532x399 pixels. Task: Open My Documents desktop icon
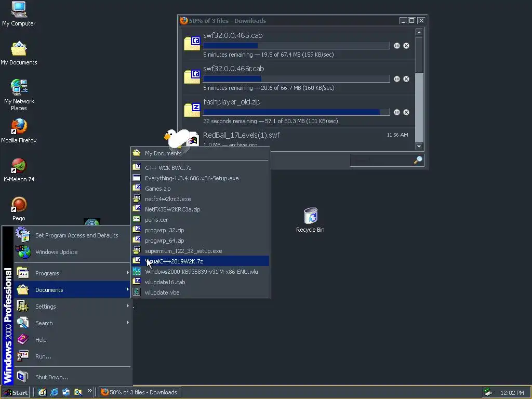(x=19, y=53)
